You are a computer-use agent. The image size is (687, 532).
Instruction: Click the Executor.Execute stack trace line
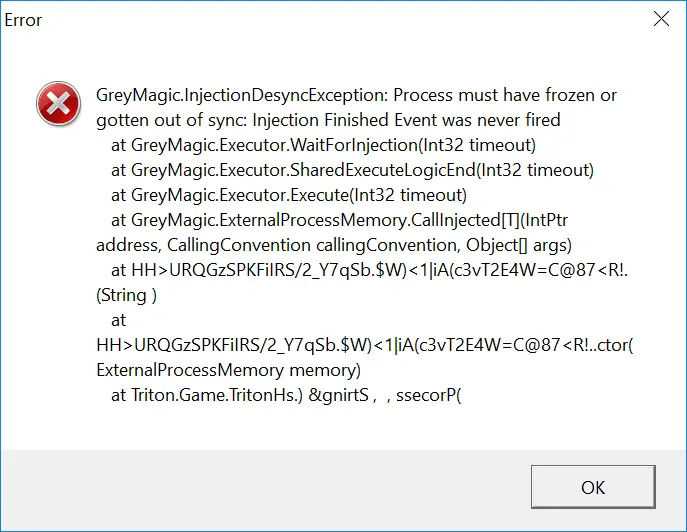[x=289, y=195]
